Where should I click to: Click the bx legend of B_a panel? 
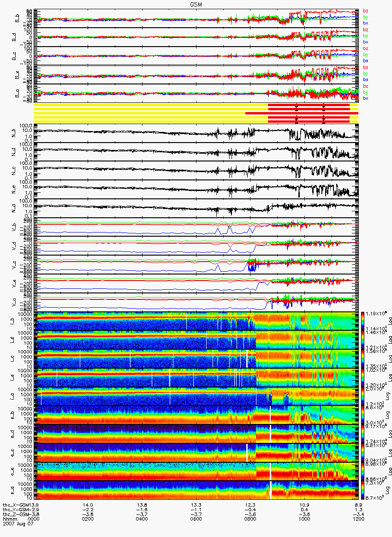[x=365, y=98]
